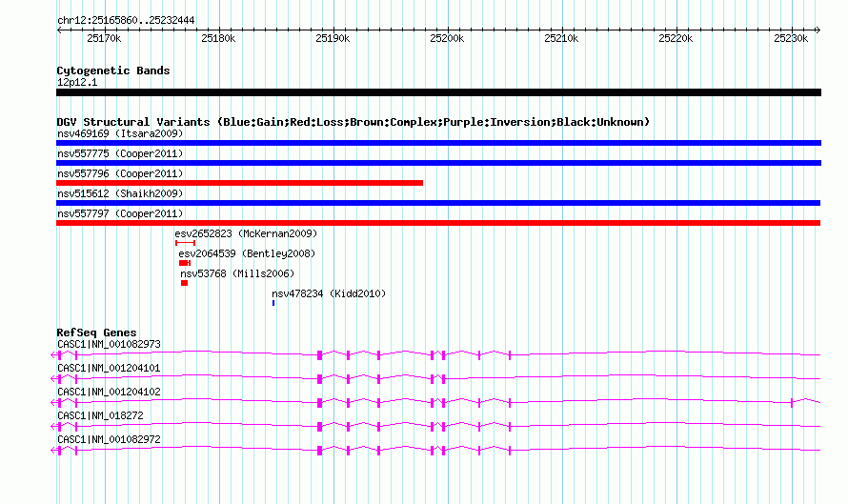The image size is (848, 504).
Task: Click the thick exon in the NM_018272 transcript
Action: [319, 427]
